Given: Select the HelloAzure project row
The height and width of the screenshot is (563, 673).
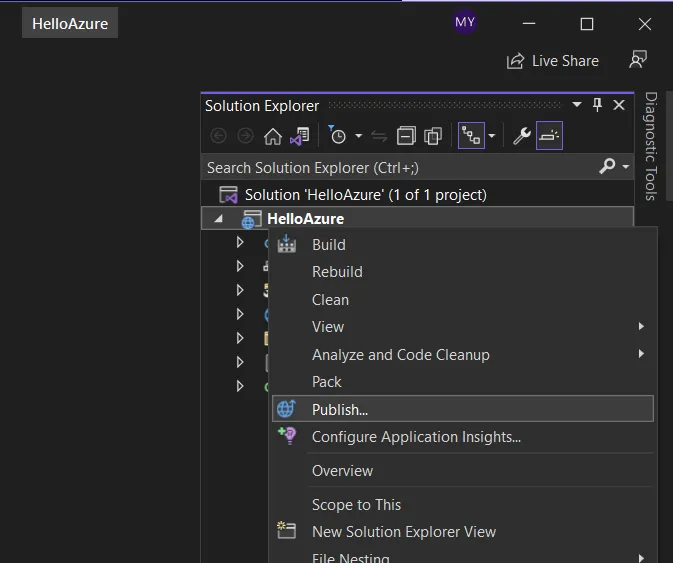Looking at the screenshot, I should point(417,218).
